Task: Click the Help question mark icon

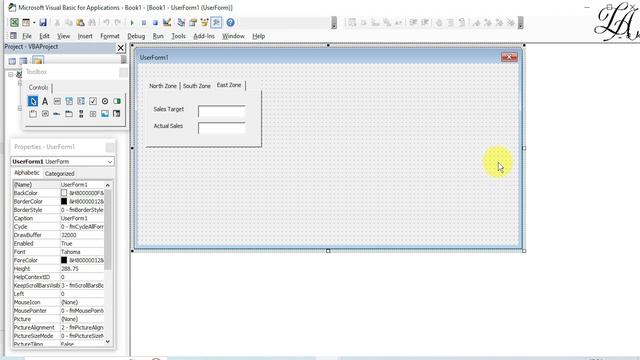Action: 230,23
